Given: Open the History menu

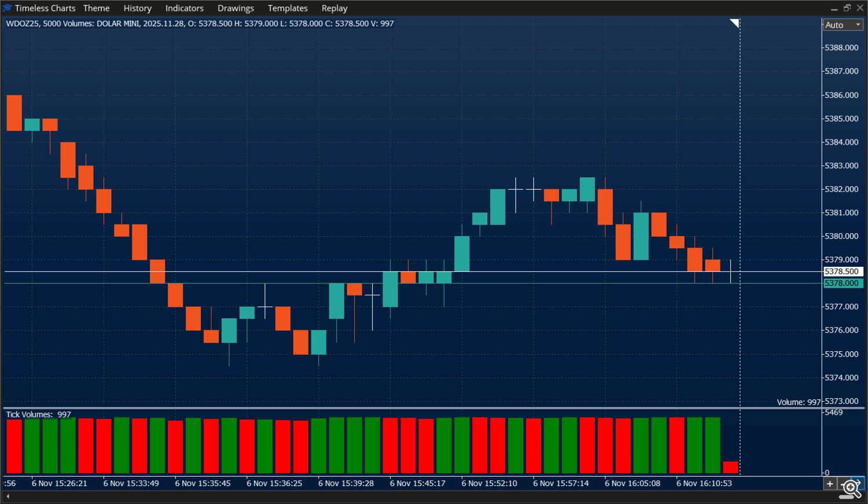Looking at the screenshot, I should (137, 8).
